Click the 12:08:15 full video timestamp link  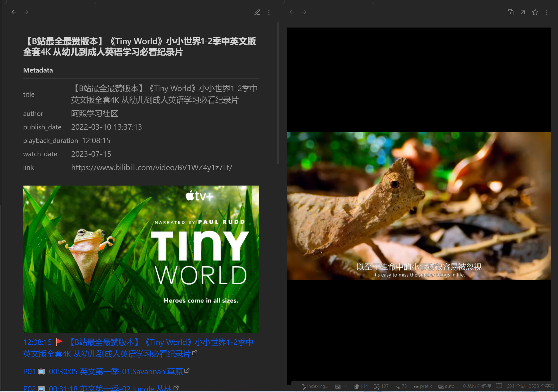click(x=37, y=342)
